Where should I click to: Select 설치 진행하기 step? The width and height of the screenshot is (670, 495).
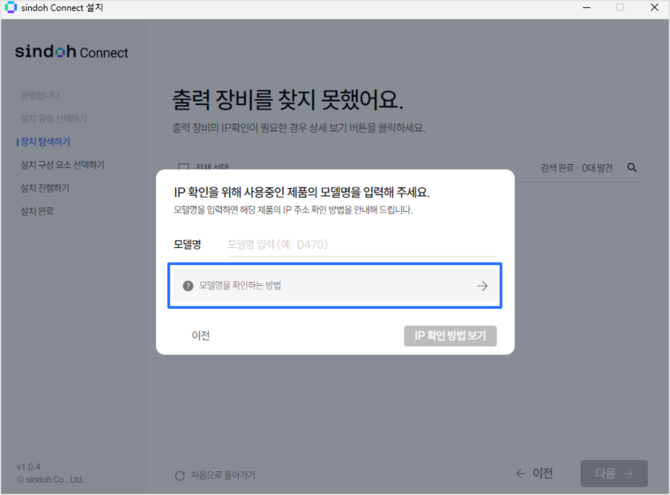click(x=45, y=188)
